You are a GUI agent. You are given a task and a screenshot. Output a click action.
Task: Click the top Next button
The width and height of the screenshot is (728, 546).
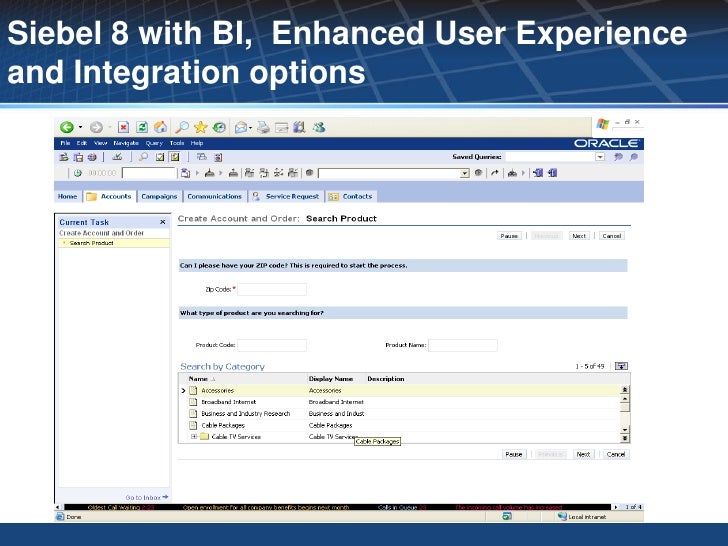click(579, 236)
